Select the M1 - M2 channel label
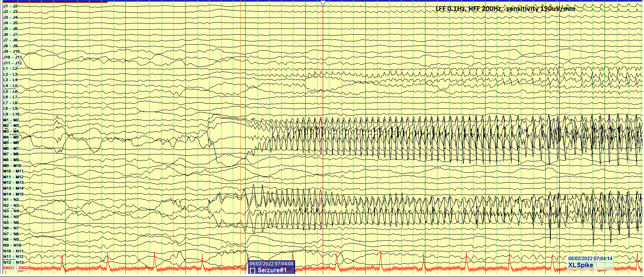The height and width of the screenshot is (277, 644). pyautogui.click(x=11, y=120)
